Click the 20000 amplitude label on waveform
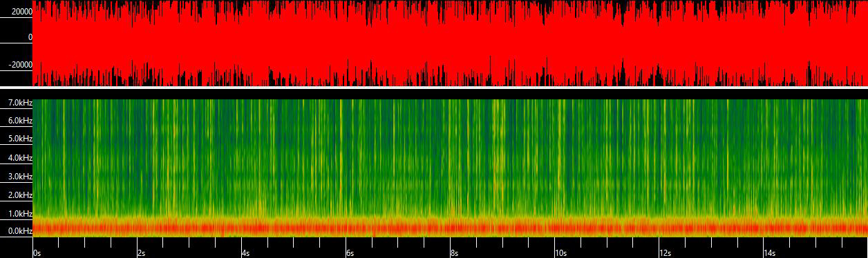Image resolution: width=868 pixels, height=258 pixels. [x=21, y=12]
